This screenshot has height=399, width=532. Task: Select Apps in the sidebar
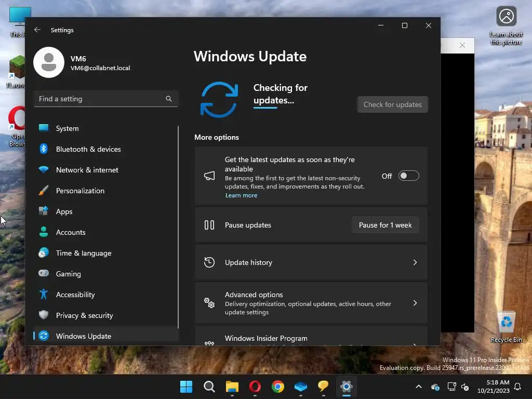point(106,211)
